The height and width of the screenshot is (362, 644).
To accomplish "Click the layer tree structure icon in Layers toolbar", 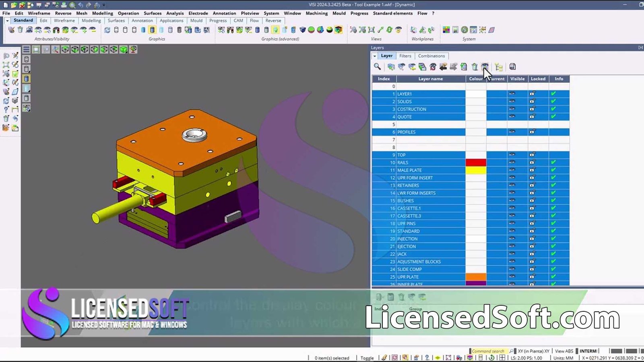I will (x=499, y=67).
